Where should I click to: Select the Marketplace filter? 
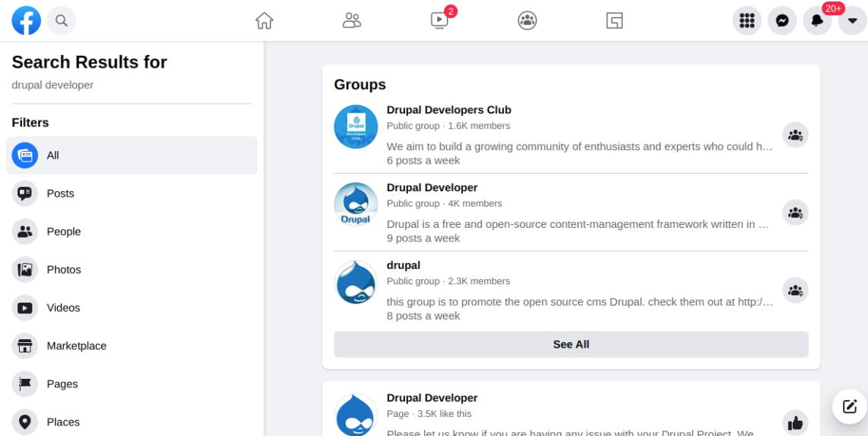[x=132, y=346]
